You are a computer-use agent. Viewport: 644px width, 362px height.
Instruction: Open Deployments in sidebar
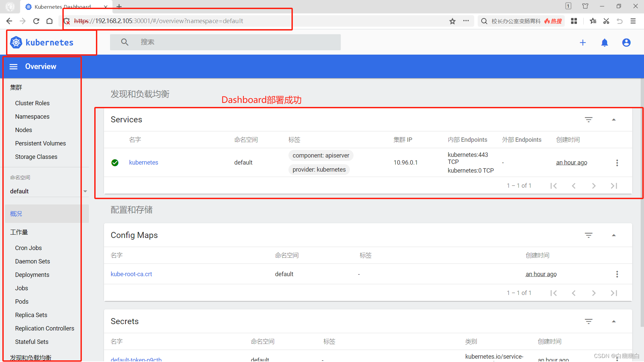pyautogui.click(x=32, y=275)
